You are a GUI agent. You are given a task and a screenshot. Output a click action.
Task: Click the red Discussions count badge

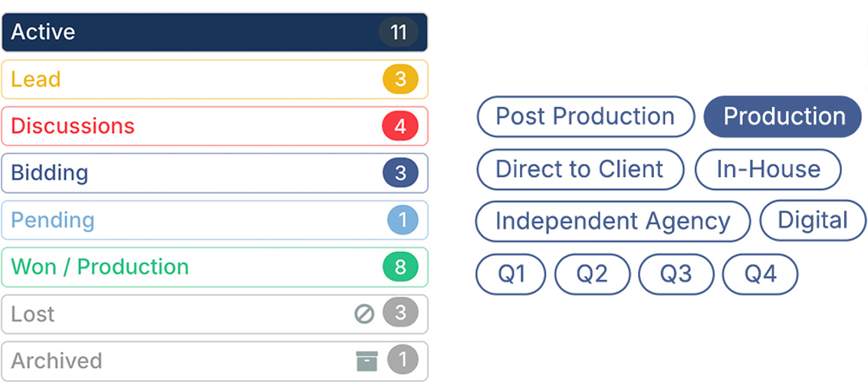(x=400, y=127)
